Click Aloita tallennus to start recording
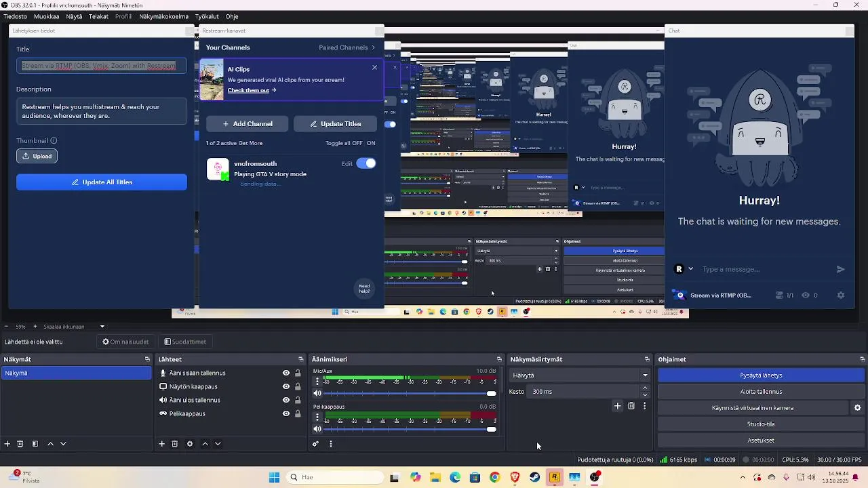 pyautogui.click(x=761, y=392)
